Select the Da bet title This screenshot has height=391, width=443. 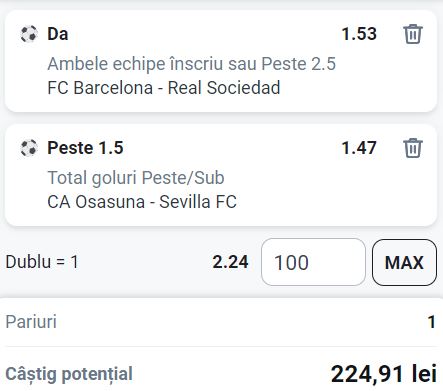tap(58, 34)
